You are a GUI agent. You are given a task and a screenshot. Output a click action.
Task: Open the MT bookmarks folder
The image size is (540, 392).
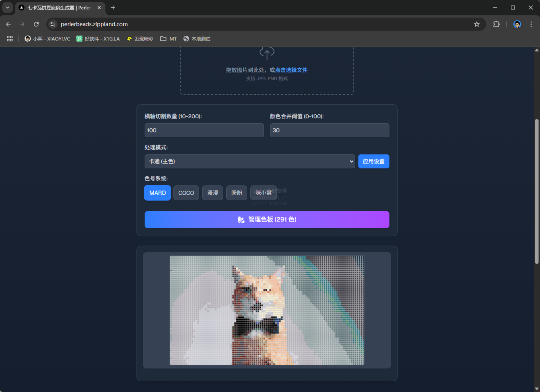[169, 39]
